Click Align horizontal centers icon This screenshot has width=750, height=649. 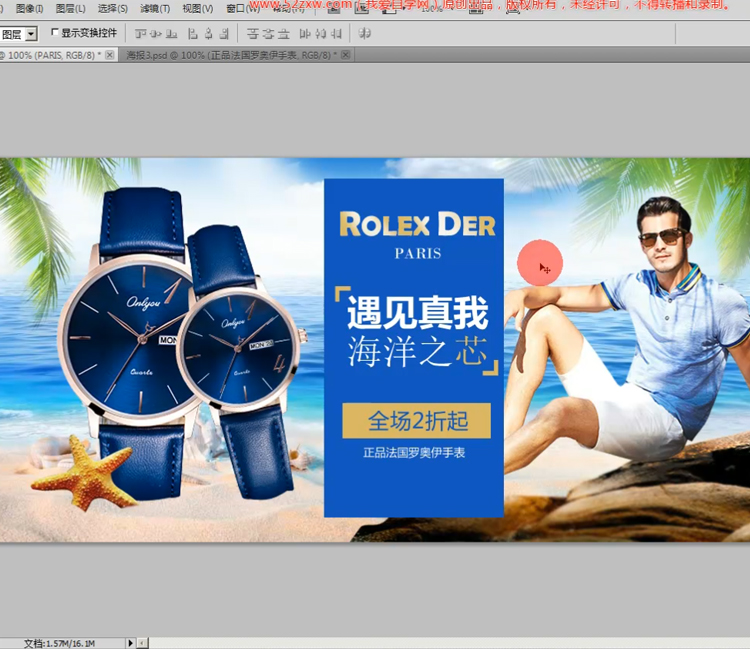(209, 33)
